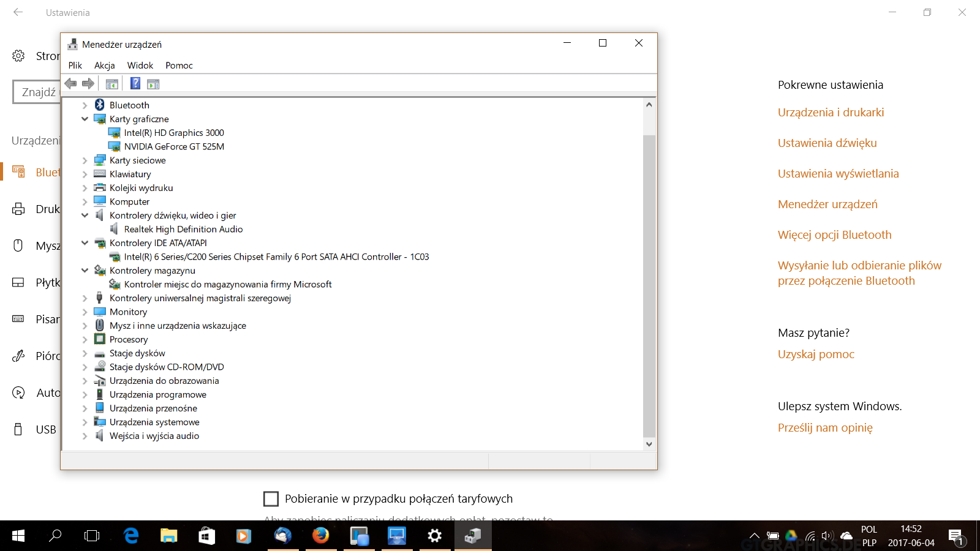This screenshot has height=551, width=980.
Task: Click the Procesory chip icon
Action: [x=100, y=339]
